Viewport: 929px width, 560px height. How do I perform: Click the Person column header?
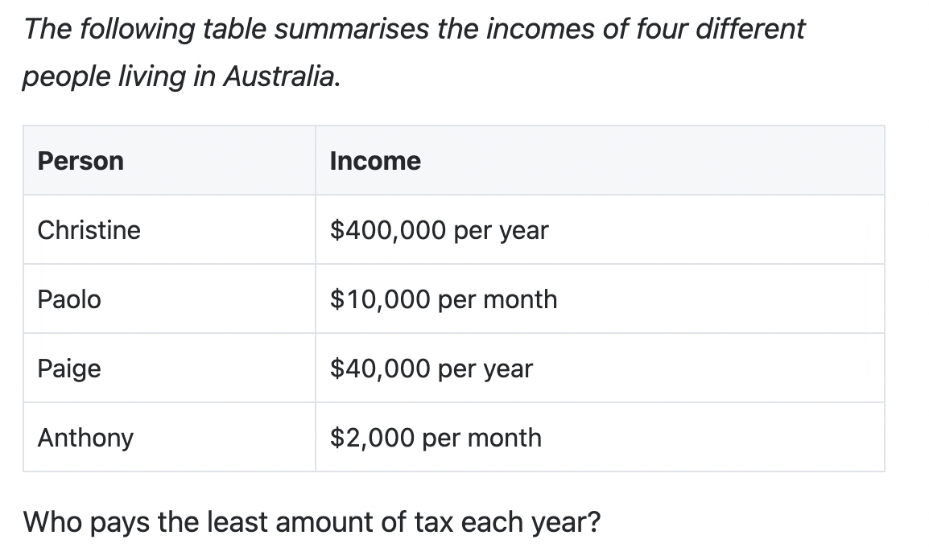click(169, 160)
